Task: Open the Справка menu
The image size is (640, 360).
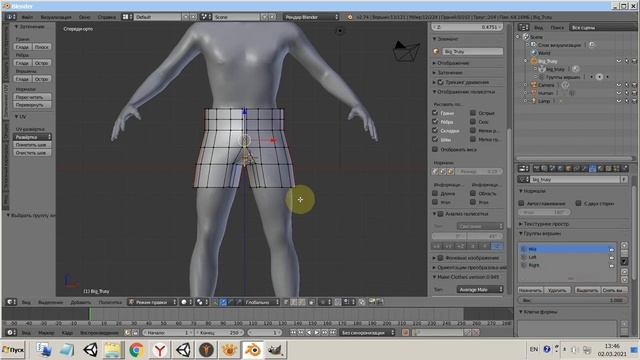Action: pyautogui.click(x=106, y=17)
